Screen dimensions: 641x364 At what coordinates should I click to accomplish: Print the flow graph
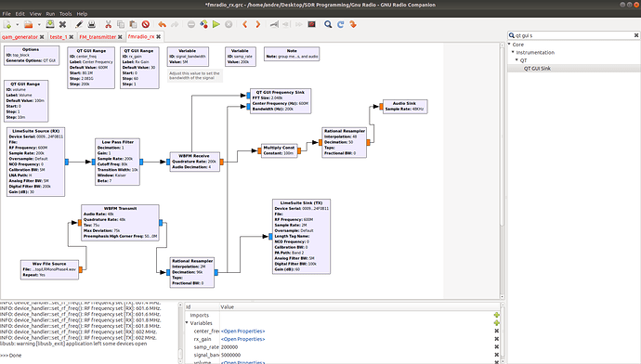point(92,24)
